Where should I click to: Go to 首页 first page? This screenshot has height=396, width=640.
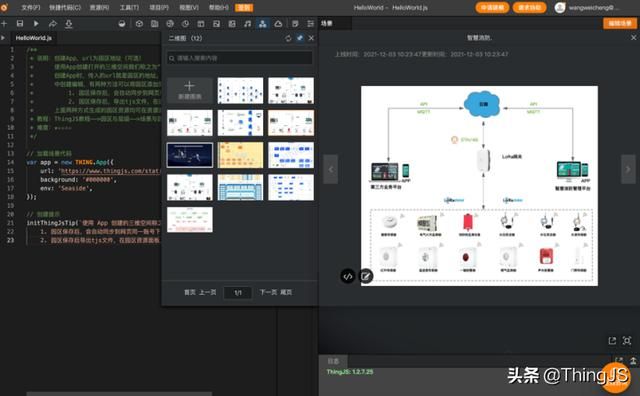(x=190, y=292)
